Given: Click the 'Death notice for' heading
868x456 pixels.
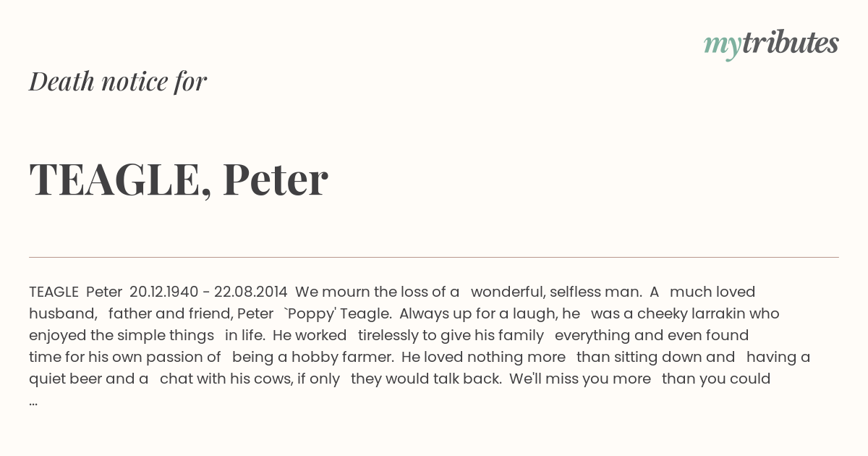Looking at the screenshot, I should tap(118, 82).
